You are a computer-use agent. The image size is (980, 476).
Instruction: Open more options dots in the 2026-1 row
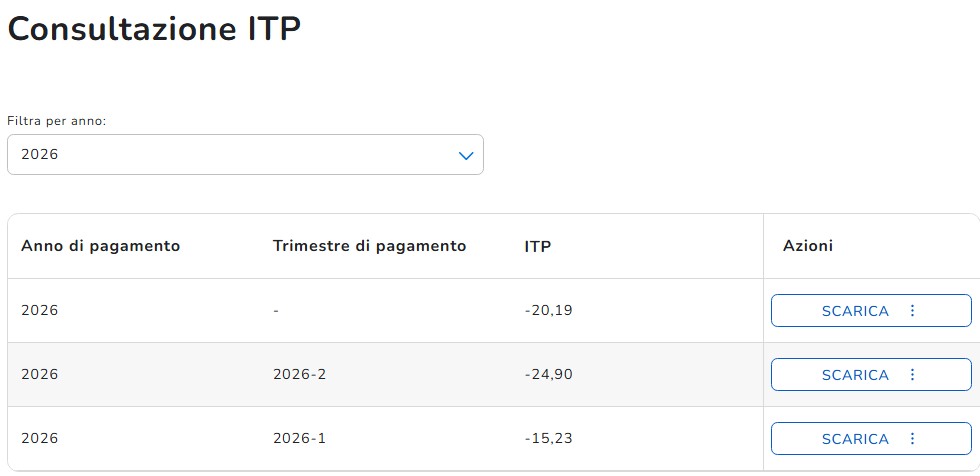click(x=912, y=439)
